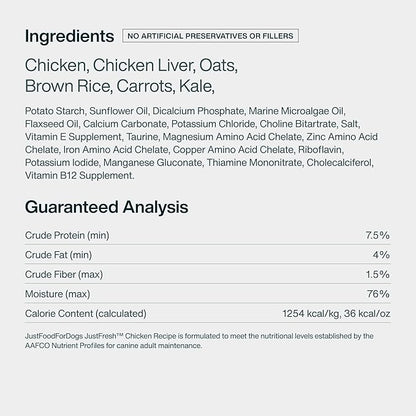Click the Calorie Content (calculated) label
Screen dimensions: 416x416
coord(86,314)
